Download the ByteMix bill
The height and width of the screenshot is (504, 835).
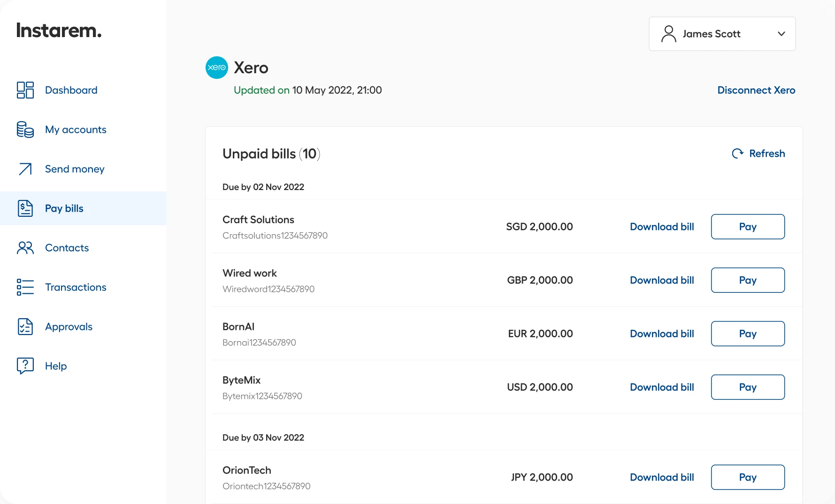tap(662, 387)
